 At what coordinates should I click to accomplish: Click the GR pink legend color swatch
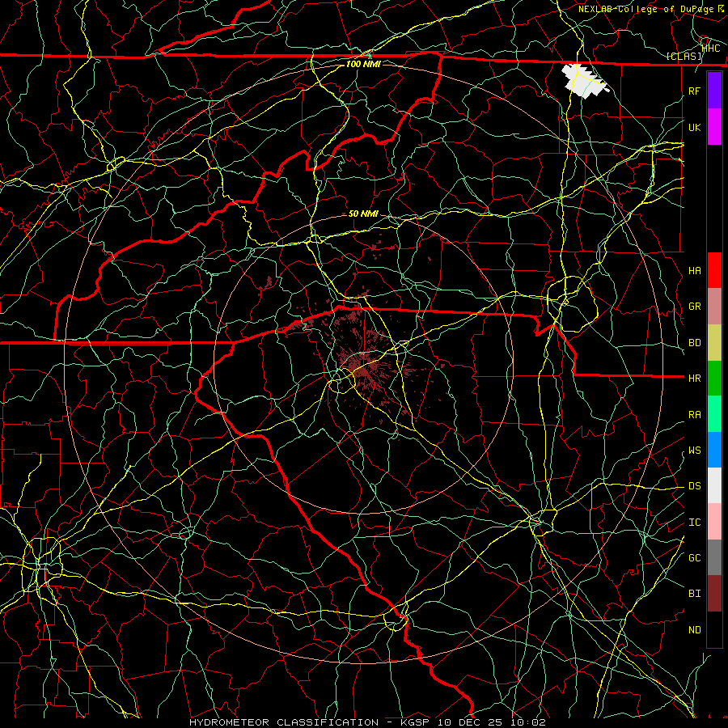coord(714,307)
